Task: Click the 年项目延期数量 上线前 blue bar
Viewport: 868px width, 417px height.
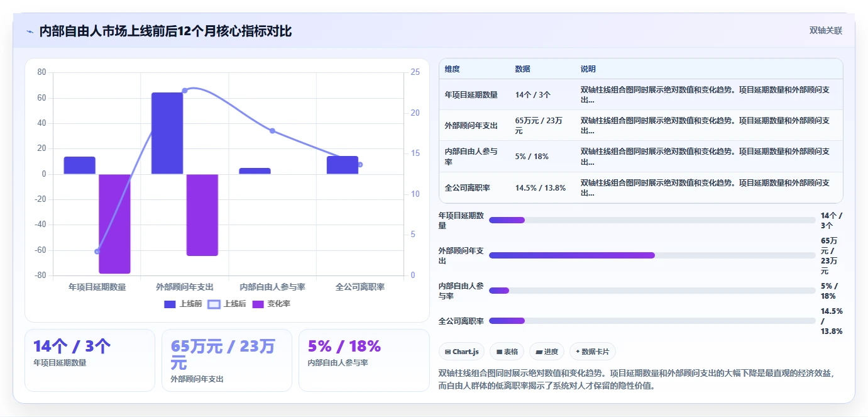Action: point(79,165)
